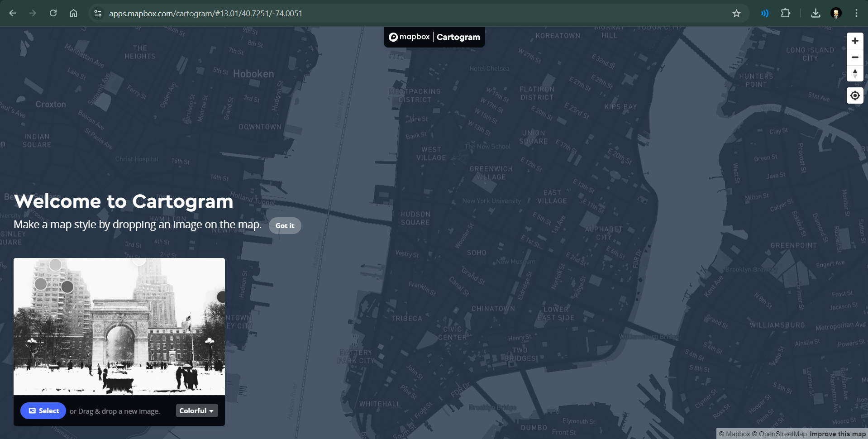
Task: Open the Downloads icon in the toolbar
Action: tap(816, 13)
